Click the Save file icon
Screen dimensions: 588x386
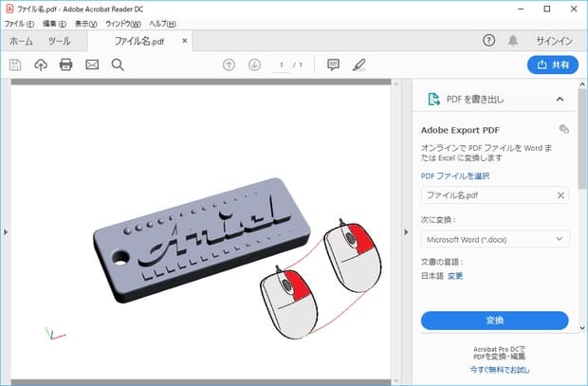[15, 64]
